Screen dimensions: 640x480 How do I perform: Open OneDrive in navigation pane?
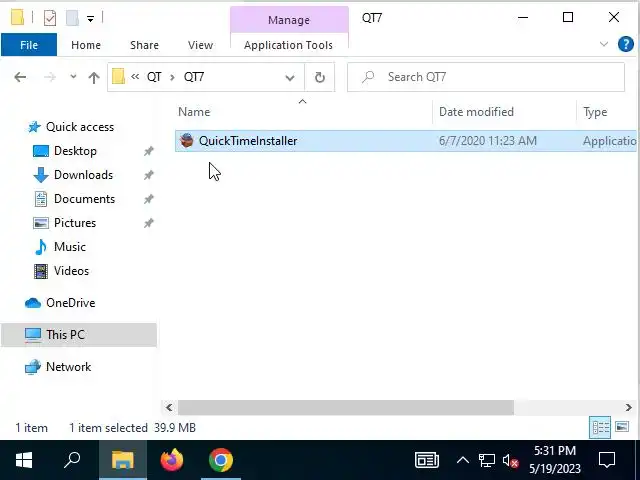[x=70, y=303]
